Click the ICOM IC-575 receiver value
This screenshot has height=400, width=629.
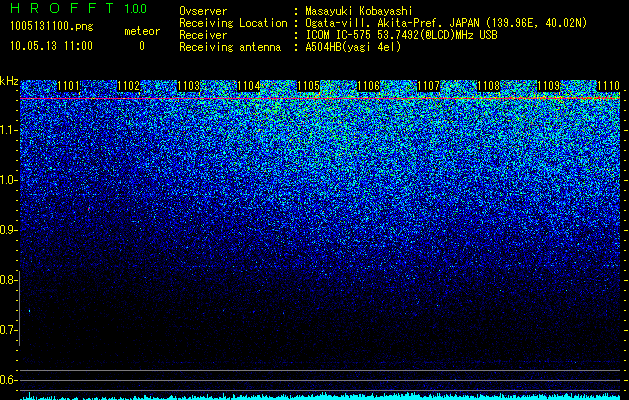(x=401, y=35)
